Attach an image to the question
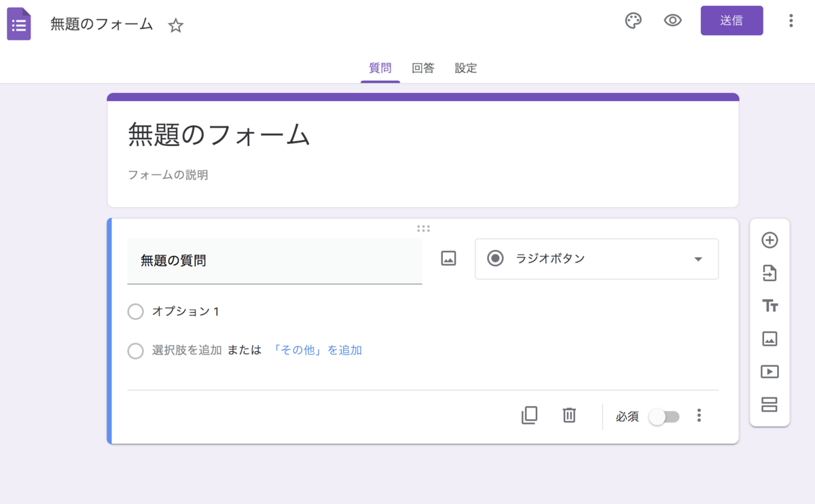Screen dimensions: 815x504 click(x=448, y=259)
